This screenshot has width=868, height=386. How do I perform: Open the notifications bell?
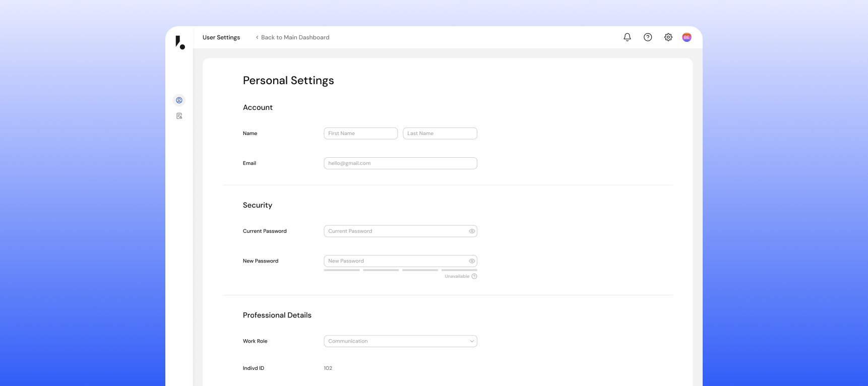[627, 37]
